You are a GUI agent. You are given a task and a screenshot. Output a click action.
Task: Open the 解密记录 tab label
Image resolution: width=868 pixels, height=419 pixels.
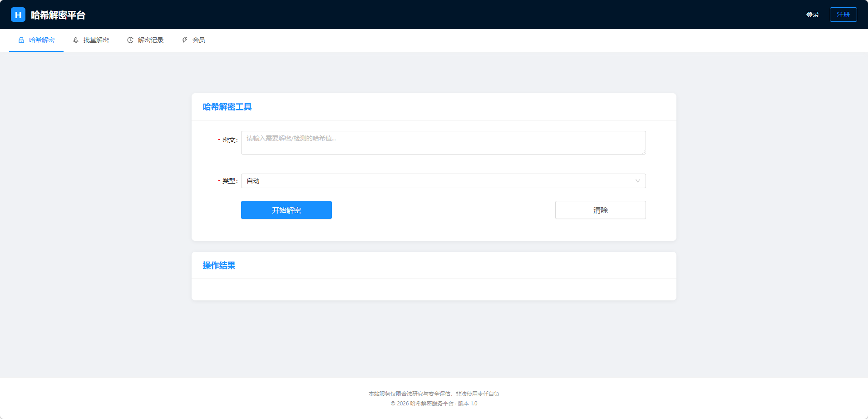tap(151, 40)
